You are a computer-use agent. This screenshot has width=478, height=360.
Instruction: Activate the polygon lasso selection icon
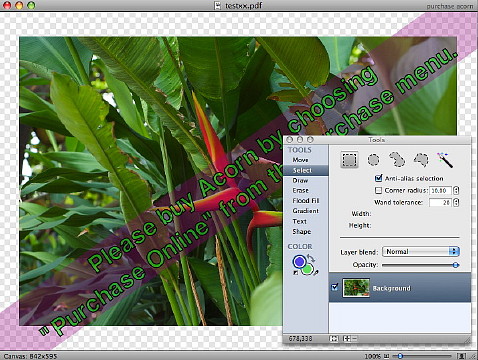(421, 160)
